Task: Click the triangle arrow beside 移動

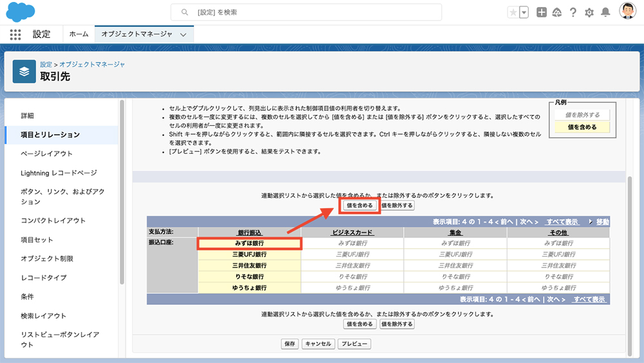Action: coord(591,222)
